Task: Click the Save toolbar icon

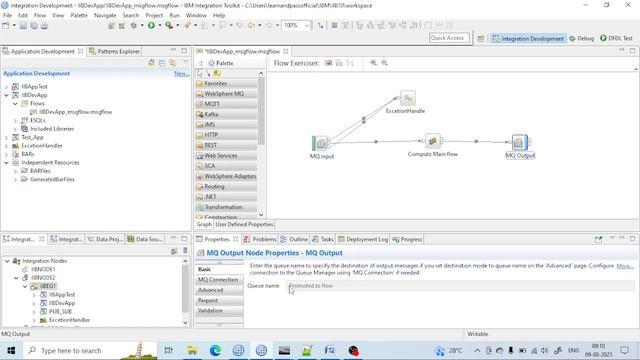Action: 23,26
